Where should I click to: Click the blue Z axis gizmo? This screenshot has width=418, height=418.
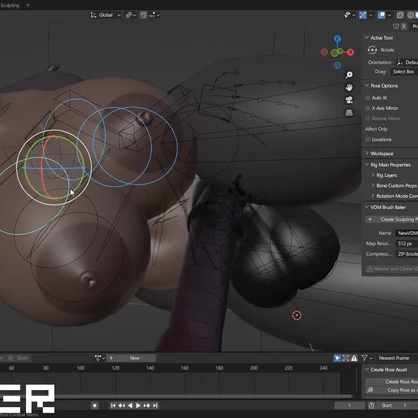pyautogui.click(x=337, y=39)
